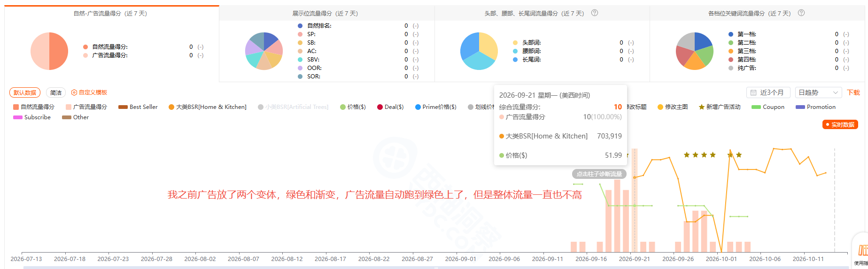Open 自定义模板 link
Viewport: 868px width, 269px height.
tap(93, 92)
